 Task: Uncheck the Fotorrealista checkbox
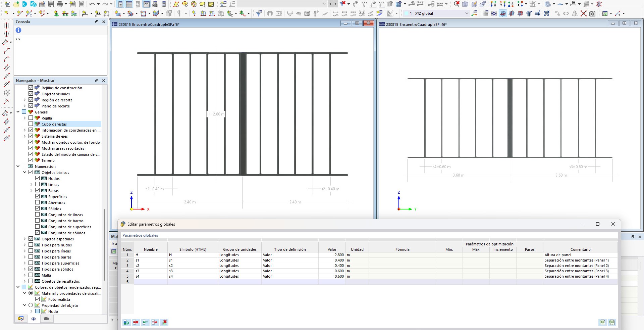(x=38, y=299)
